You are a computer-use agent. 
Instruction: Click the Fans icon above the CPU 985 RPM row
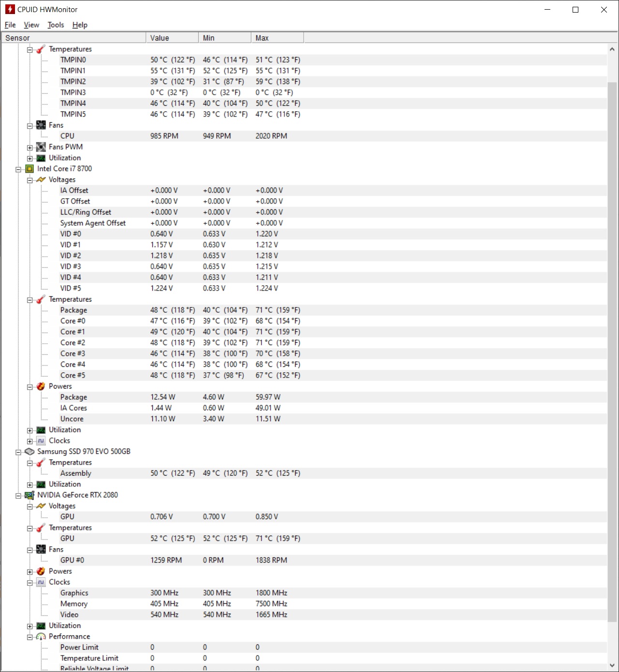[41, 125]
